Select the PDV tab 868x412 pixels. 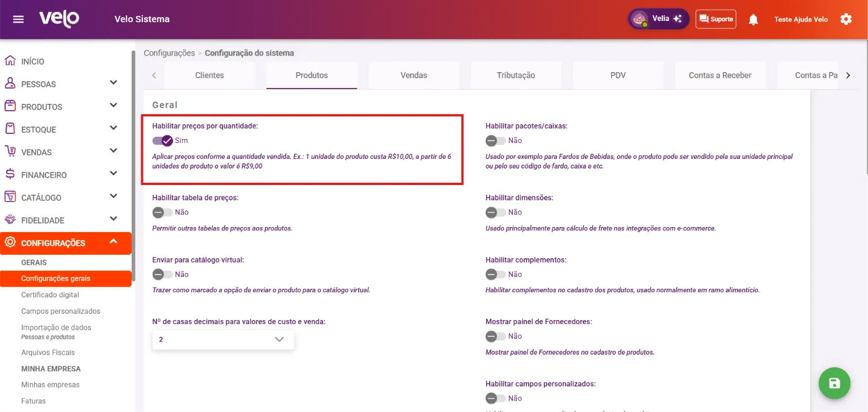618,75
